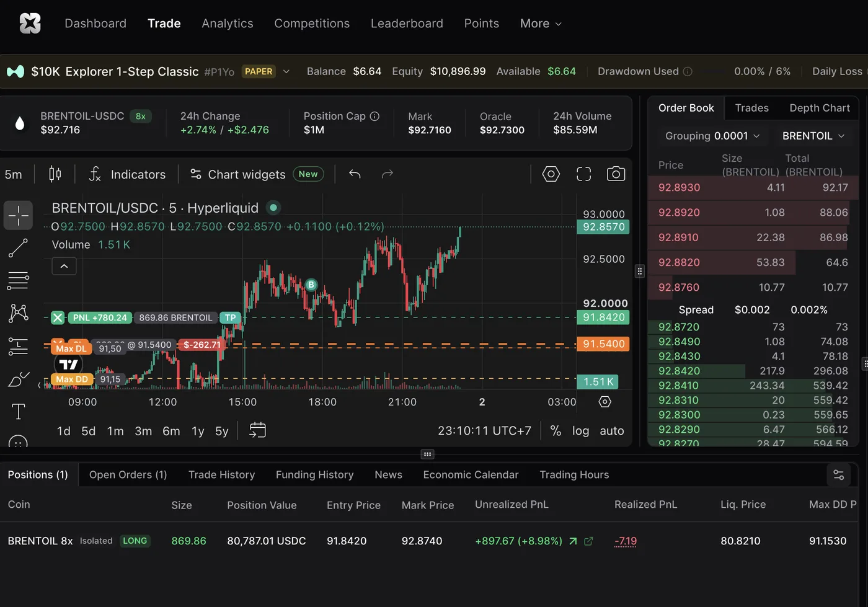Toggle log scale on the chart
The height and width of the screenshot is (607, 868).
(580, 431)
